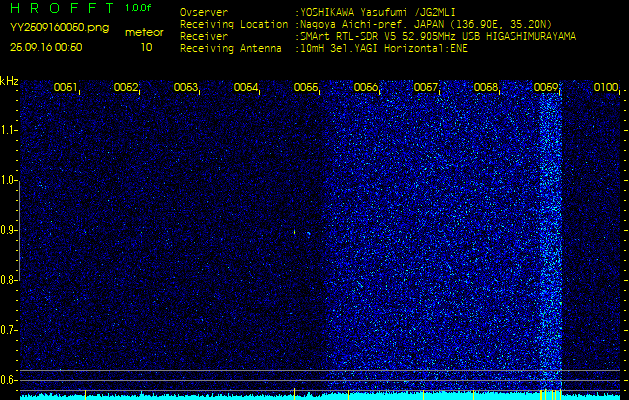The image size is (629, 400).
Task: Click the 0053 time label
Action: pyautogui.click(x=186, y=87)
